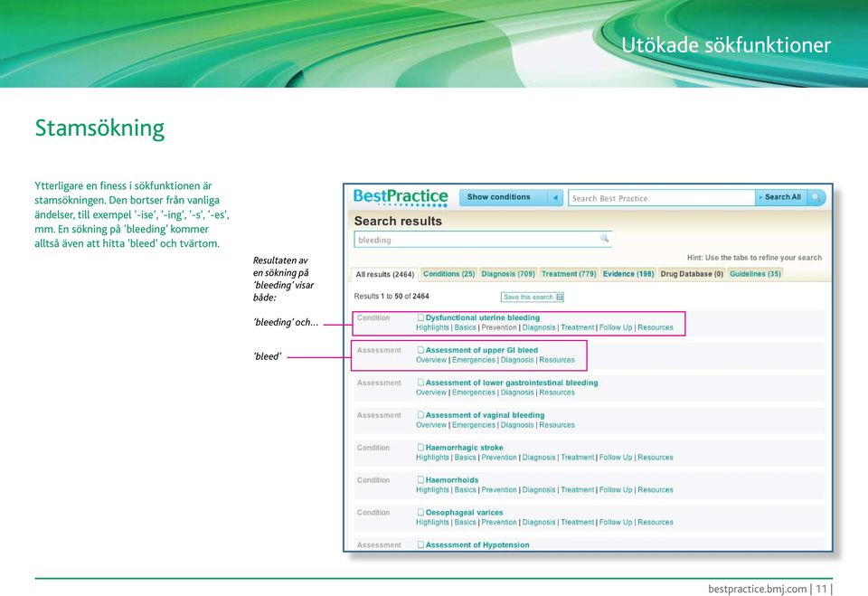Click the BestPractice logo
The height and width of the screenshot is (596, 868).
pos(401,197)
